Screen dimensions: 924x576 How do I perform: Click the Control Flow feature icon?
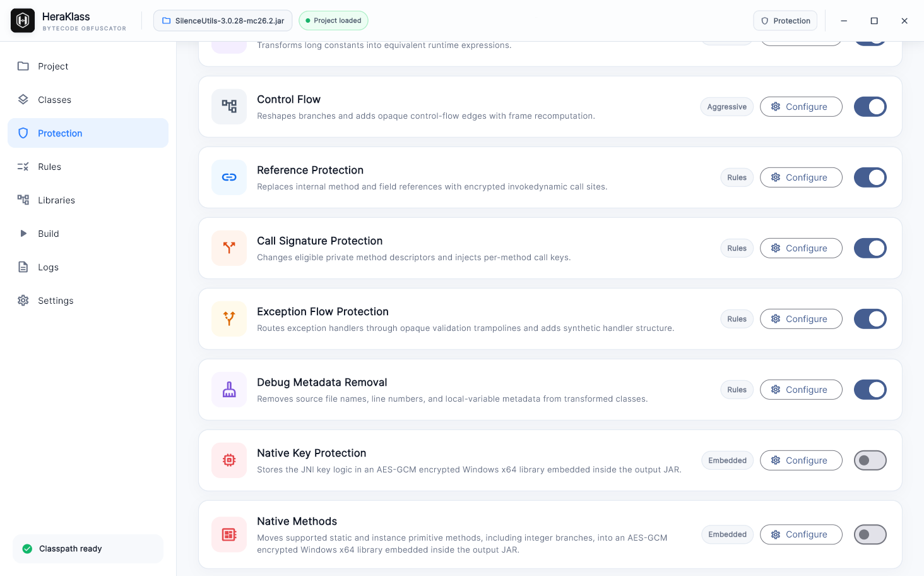[x=229, y=107]
